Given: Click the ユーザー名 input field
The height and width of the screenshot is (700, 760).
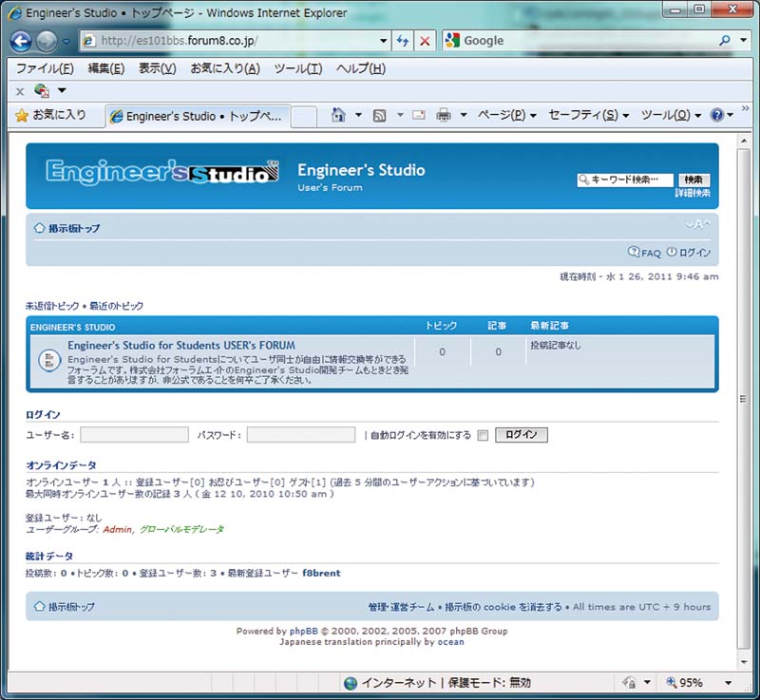Looking at the screenshot, I should 134,435.
